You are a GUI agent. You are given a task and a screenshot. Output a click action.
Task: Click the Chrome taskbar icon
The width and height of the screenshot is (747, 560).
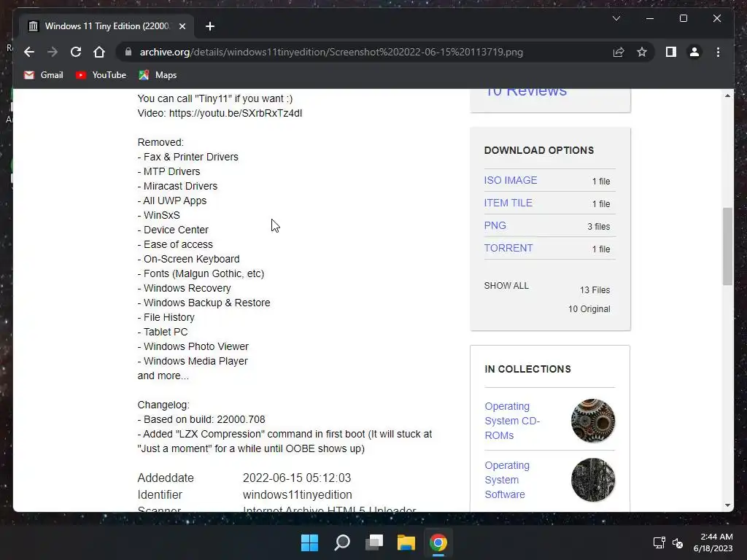438,542
